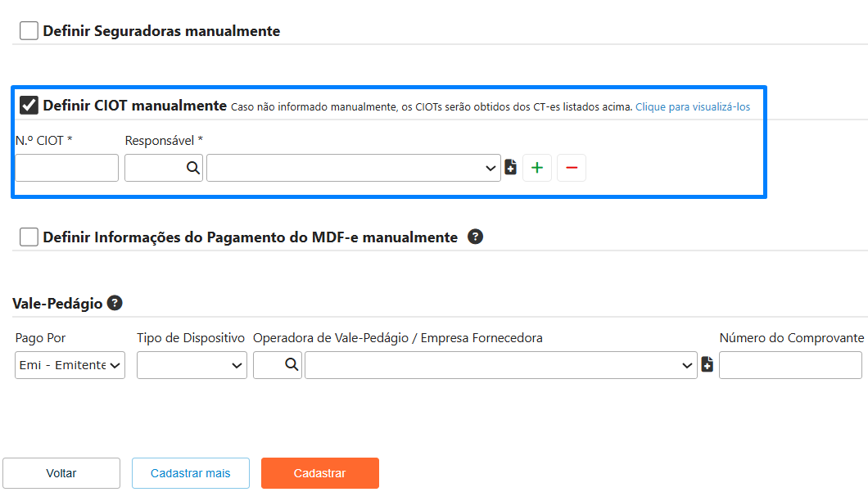This screenshot has width=868, height=501.
Task: Enable Definir Seguradoras manualmente checkbox
Action: [x=29, y=31]
